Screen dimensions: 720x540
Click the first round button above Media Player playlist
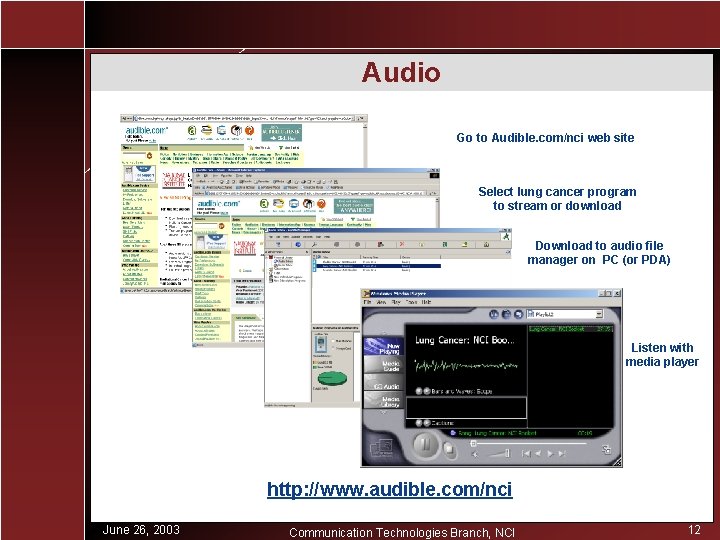494,314
